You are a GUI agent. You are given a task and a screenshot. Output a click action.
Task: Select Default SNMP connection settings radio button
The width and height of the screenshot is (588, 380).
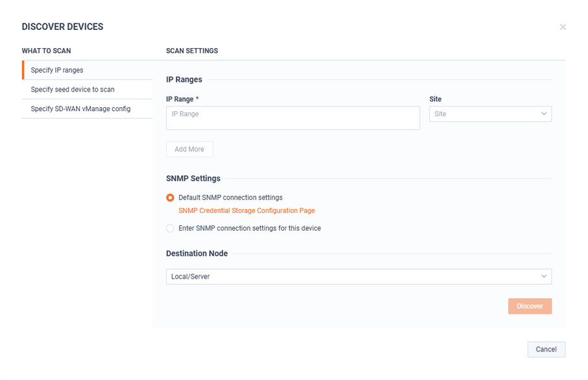170,197
